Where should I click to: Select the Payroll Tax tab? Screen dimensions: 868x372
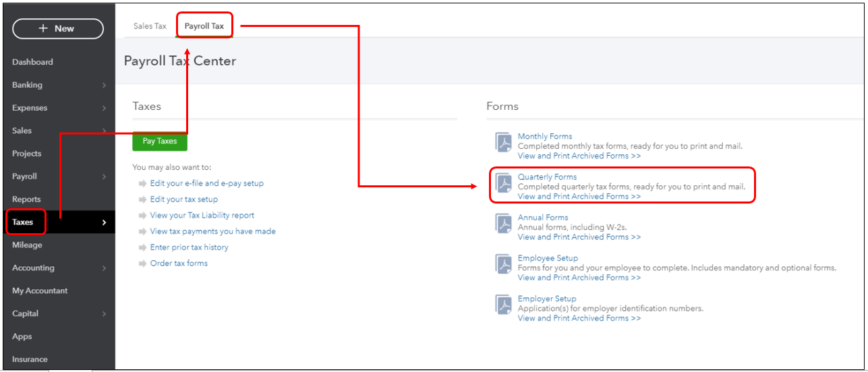tap(204, 26)
